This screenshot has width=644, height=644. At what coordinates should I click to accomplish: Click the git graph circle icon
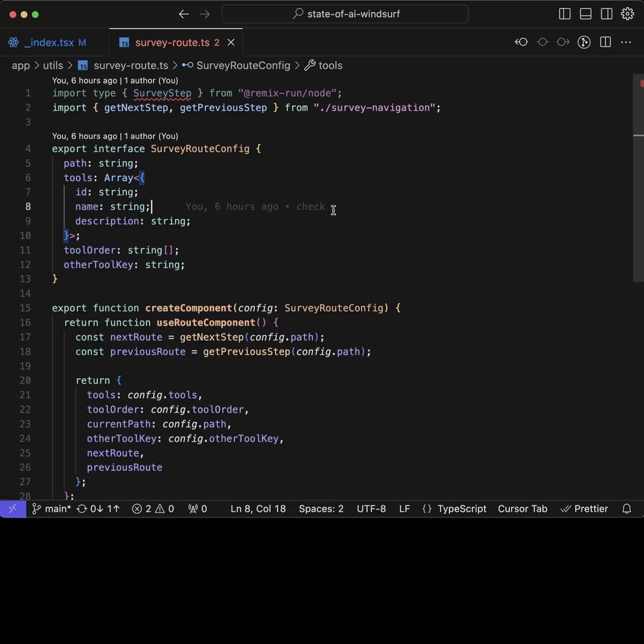point(584,42)
